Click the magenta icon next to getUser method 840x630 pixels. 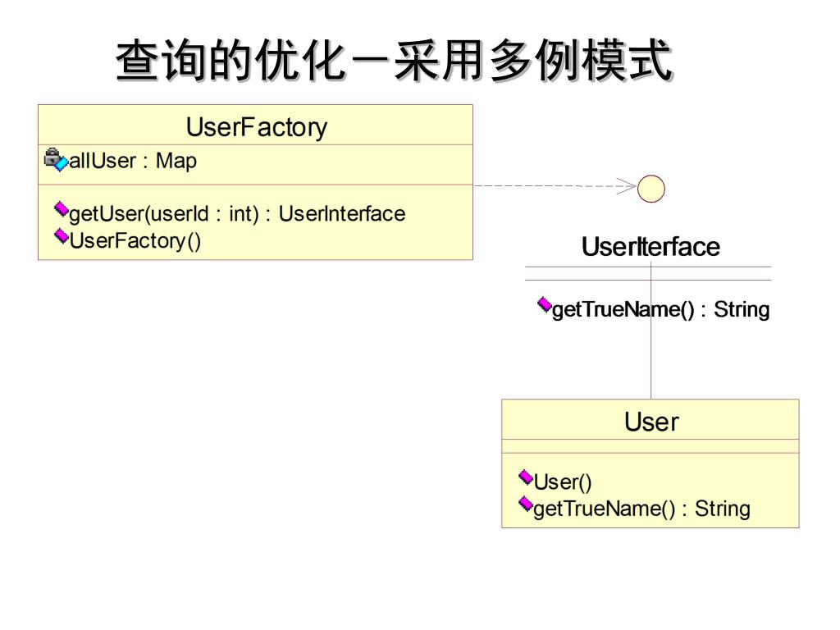click(62, 209)
